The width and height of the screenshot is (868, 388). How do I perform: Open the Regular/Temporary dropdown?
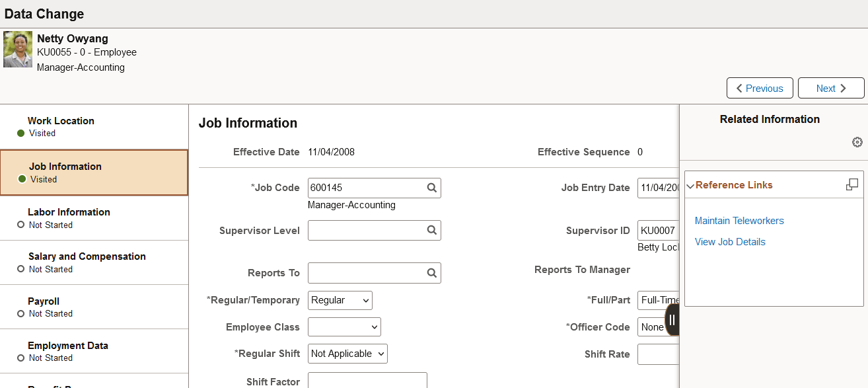(x=340, y=300)
